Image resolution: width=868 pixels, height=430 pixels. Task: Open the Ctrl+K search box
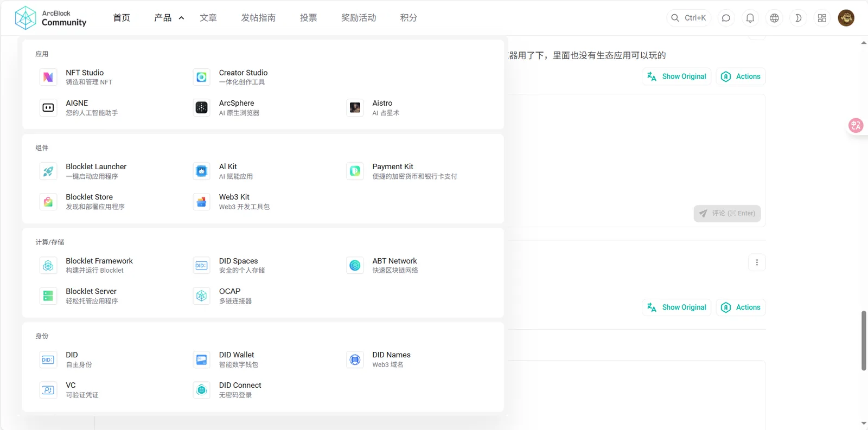click(689, 18)
